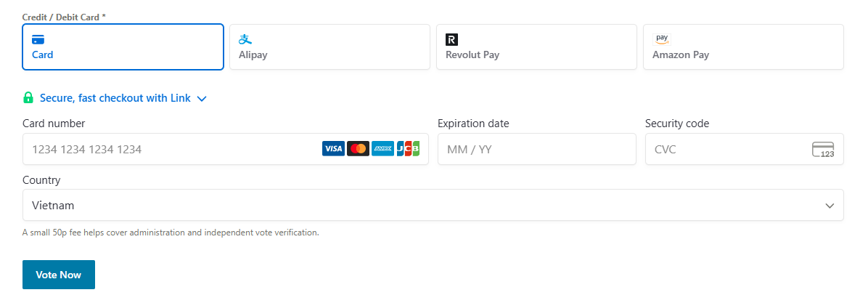The width and height of the screenshot is (868, 303).
Task: Click the Country dropdown arrow
Action: click(x=830, y=206)
